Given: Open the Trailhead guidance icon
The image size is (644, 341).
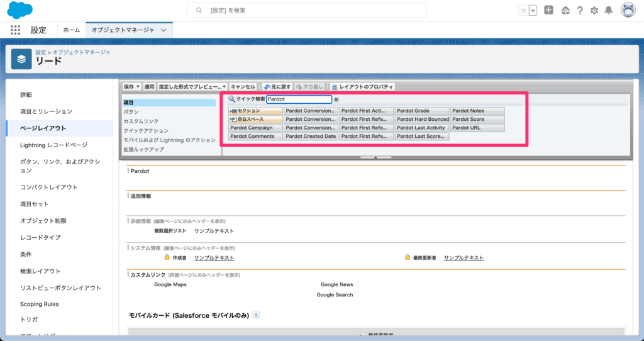Looking at the screenshot, I should (x=565, y=11).
